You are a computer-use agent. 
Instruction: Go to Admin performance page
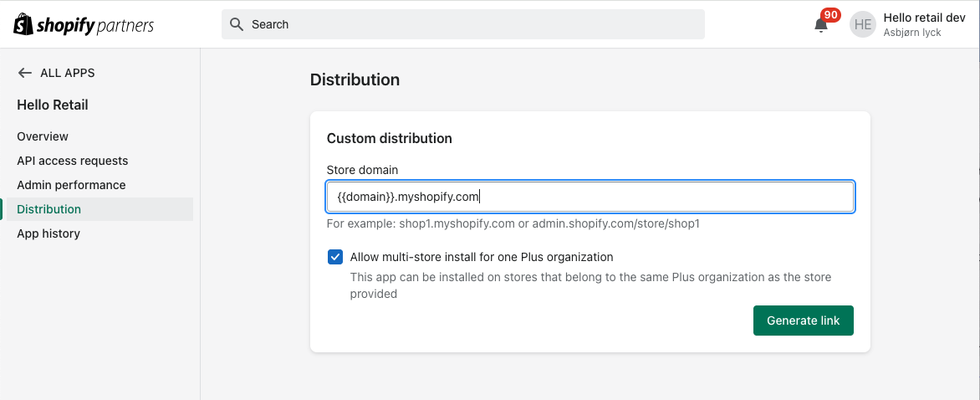[71, 185]
